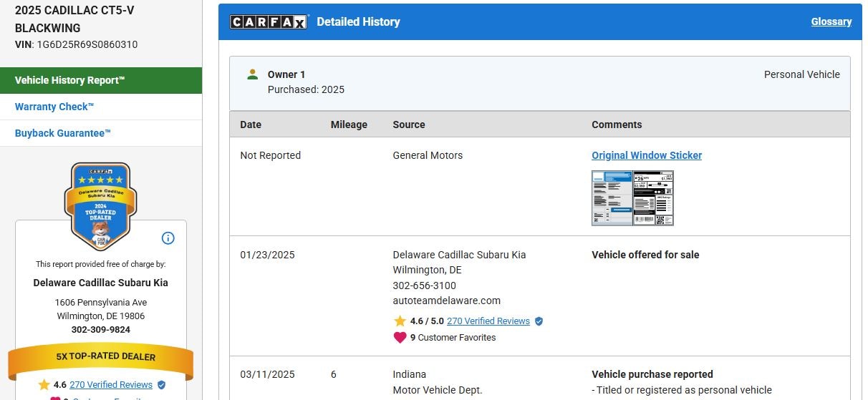Click the Owner 1 person icon
The image size is (868, 400).
[252, 74]
